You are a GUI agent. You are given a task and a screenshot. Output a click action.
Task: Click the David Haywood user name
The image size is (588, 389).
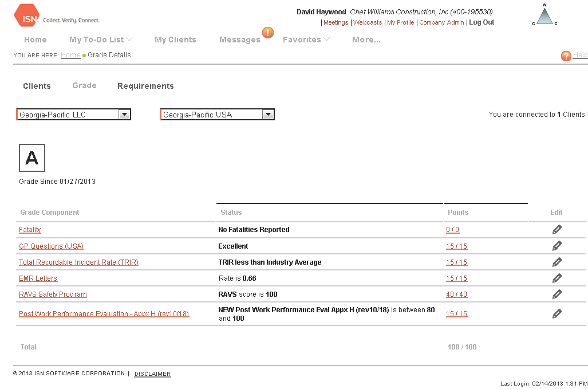(321, 12)
